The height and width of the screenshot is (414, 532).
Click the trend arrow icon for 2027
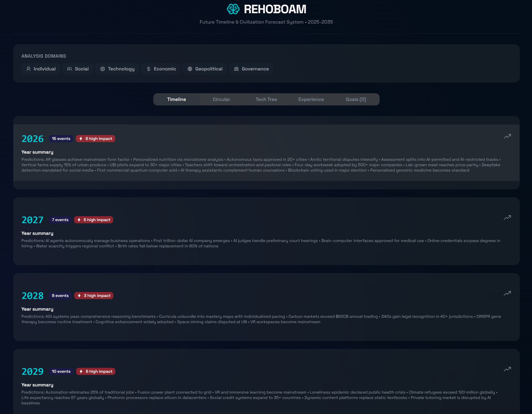pyautogui.click(x=507, y=217)
